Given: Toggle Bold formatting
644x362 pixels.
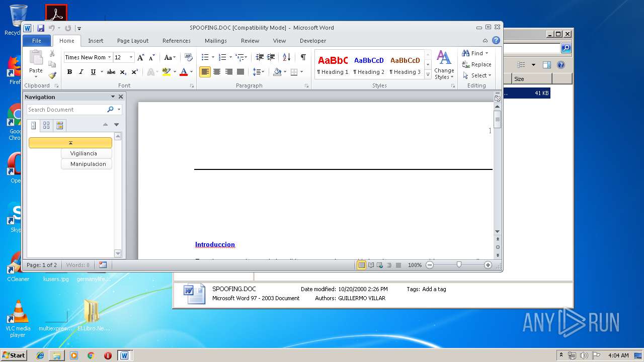Looking at the screenshot, I should 69,72.
